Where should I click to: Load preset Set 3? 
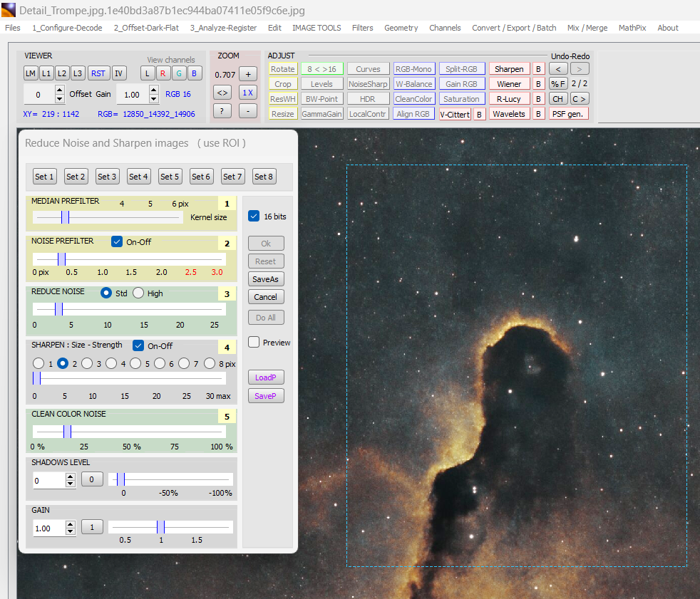point(107,177)
